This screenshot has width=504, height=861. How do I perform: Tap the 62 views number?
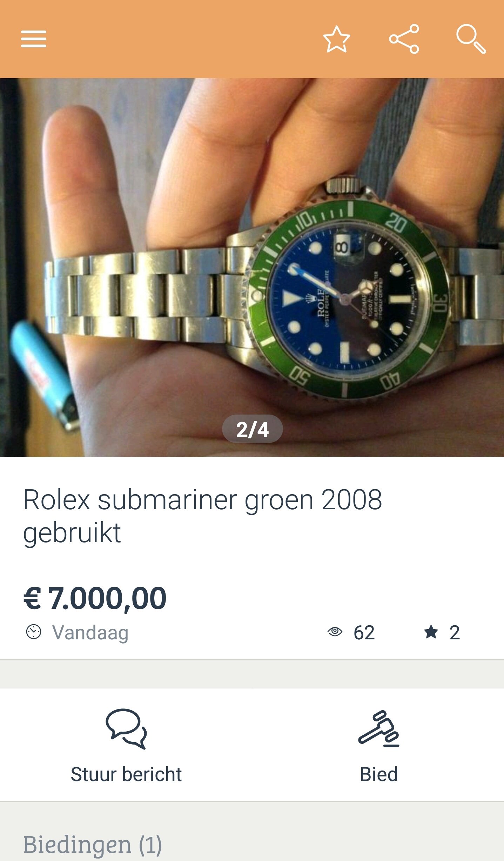[364, 633]
